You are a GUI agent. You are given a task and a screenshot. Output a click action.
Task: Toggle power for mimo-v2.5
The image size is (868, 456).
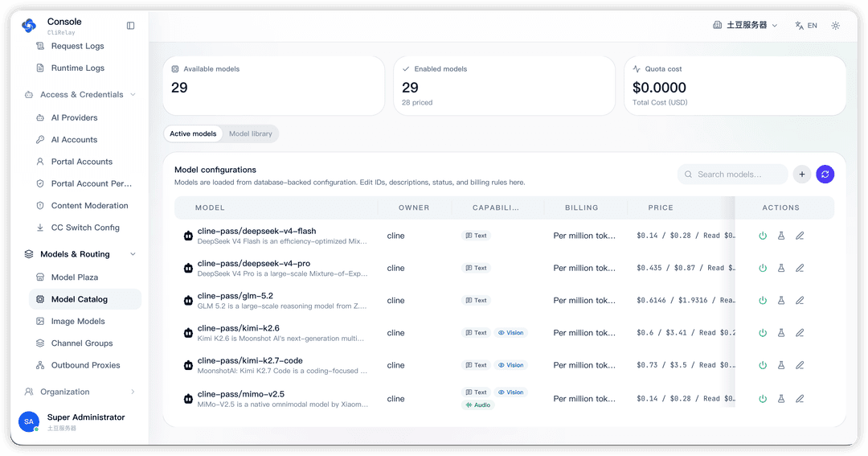(762, 398)
